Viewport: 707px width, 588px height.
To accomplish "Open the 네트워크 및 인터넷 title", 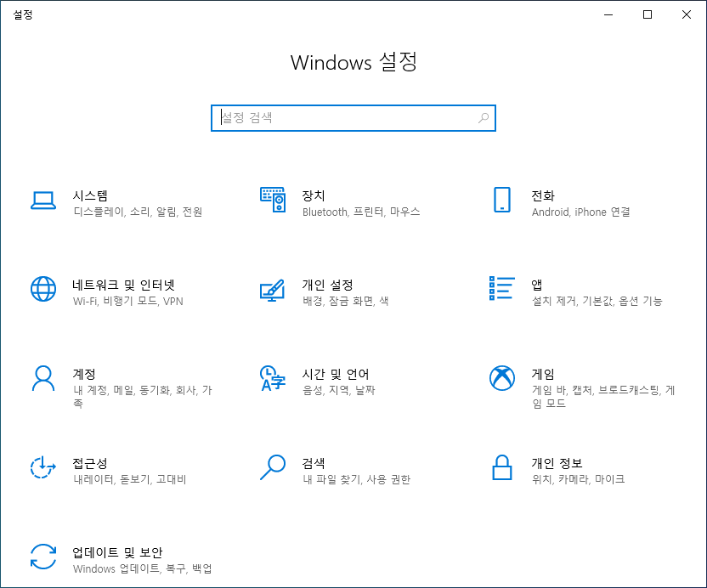I will tap(123, 285).
